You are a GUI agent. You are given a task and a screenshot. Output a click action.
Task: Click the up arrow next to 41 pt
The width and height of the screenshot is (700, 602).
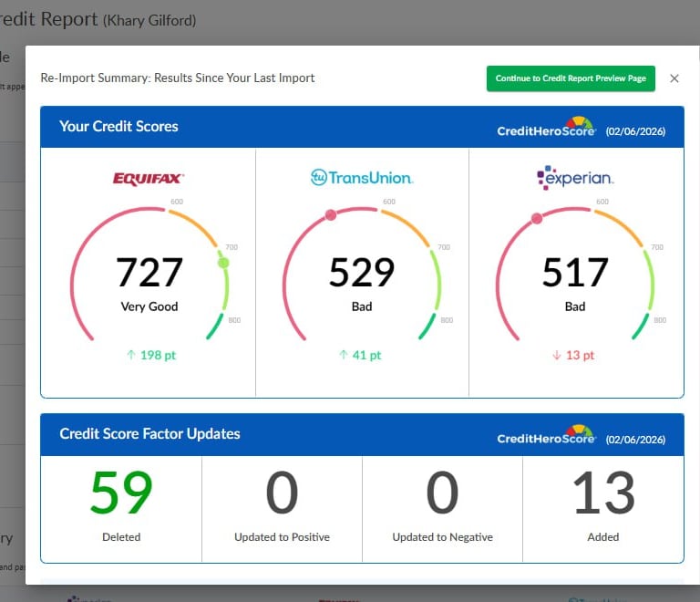343,355
